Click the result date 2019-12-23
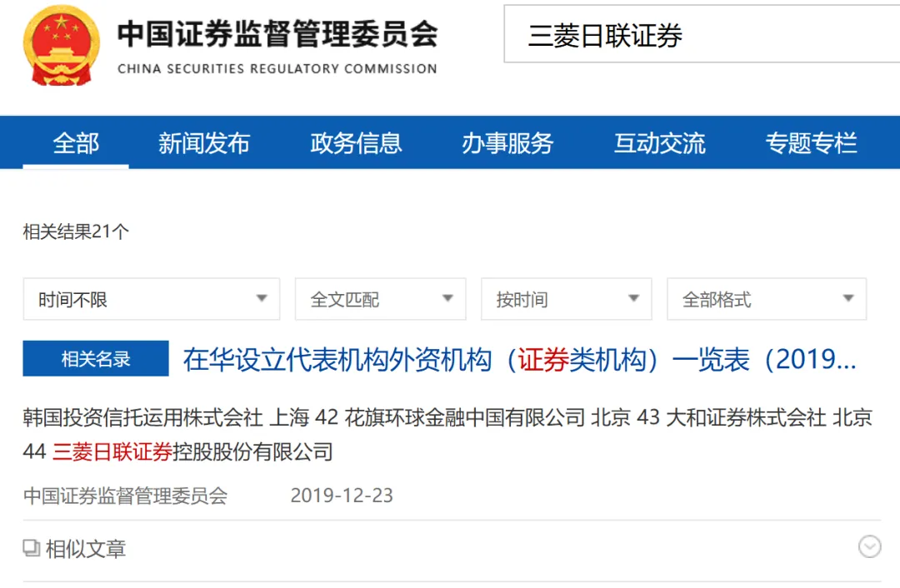The width and height of the screenshot is (900, 588). pyautogui.click(x=342, y=496)
